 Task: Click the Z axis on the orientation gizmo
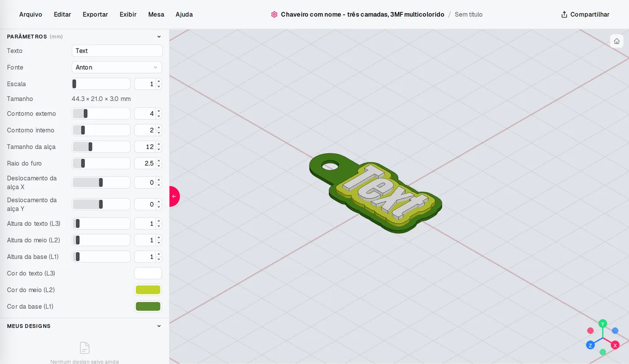(x=590, y=345)
